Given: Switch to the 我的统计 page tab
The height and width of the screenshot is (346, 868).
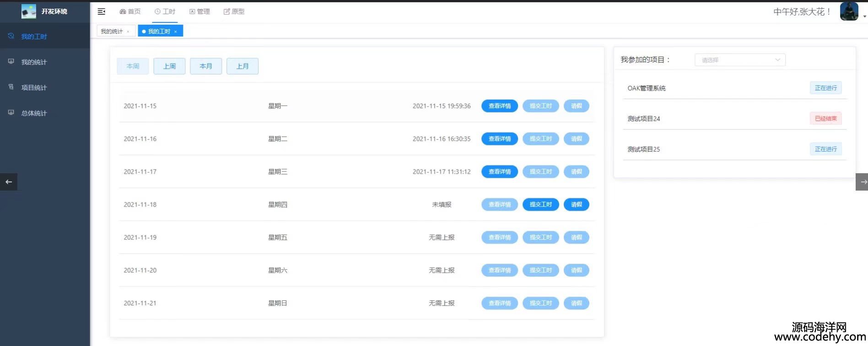Looking at the screenshot, I should (112, 32).
